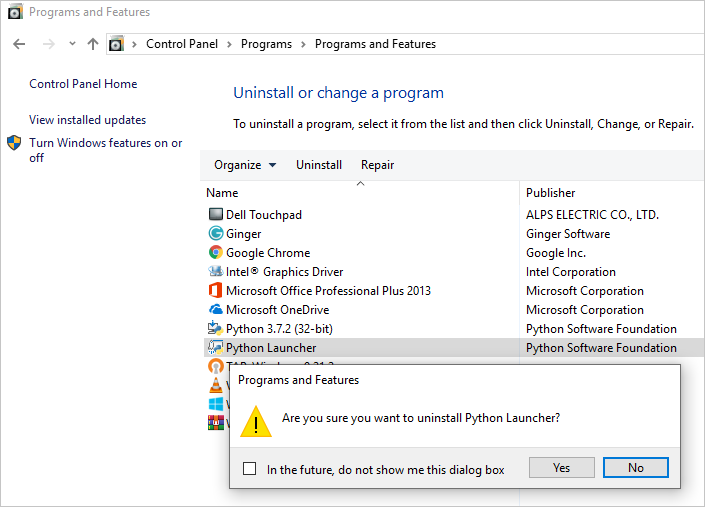Expand the recent locations dropdown arrow

(72, 44)
